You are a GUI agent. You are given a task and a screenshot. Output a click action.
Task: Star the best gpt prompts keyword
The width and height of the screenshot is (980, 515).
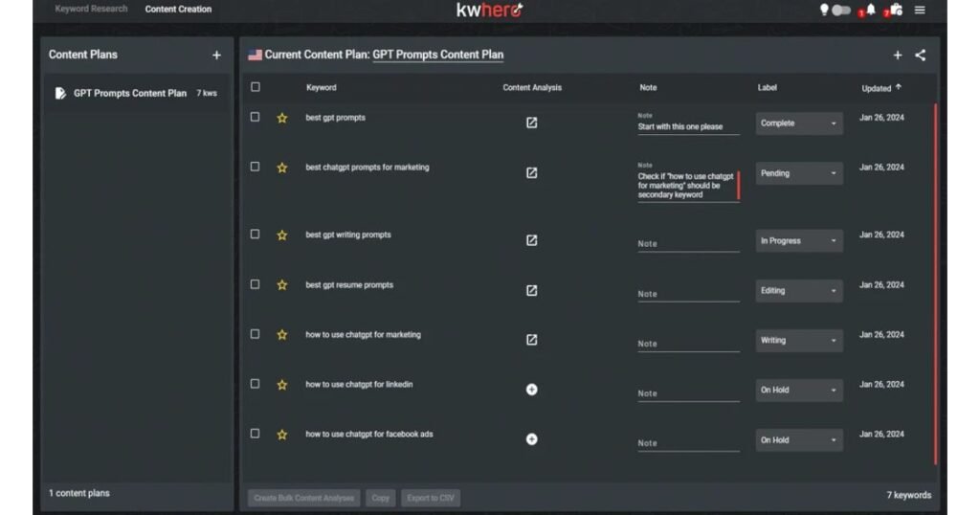282,118
